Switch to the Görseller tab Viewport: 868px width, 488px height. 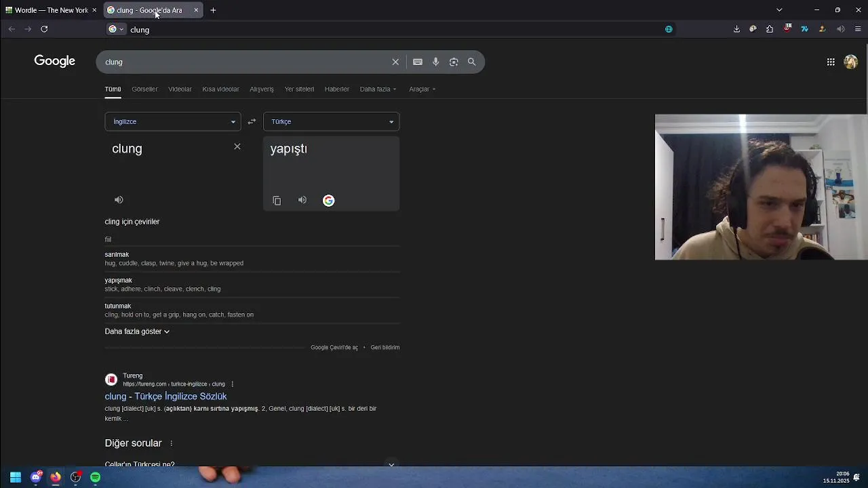pyautogui.click(x=144, y=89)
